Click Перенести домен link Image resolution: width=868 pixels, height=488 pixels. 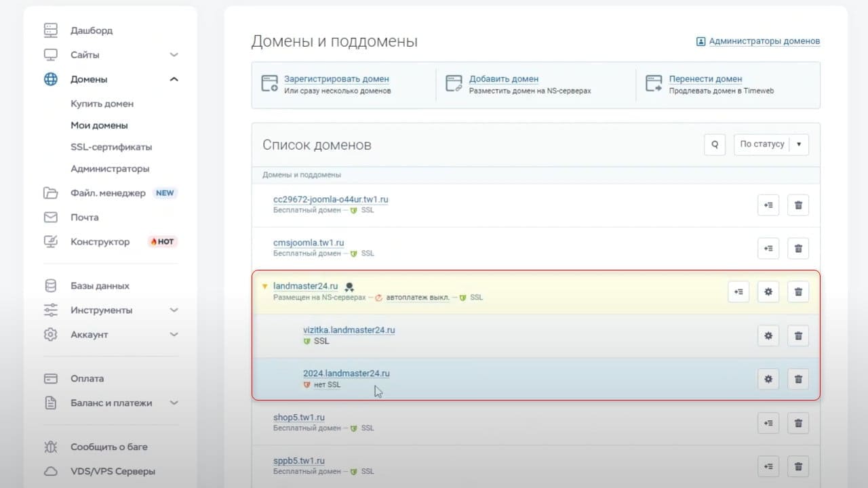(705, 79)
